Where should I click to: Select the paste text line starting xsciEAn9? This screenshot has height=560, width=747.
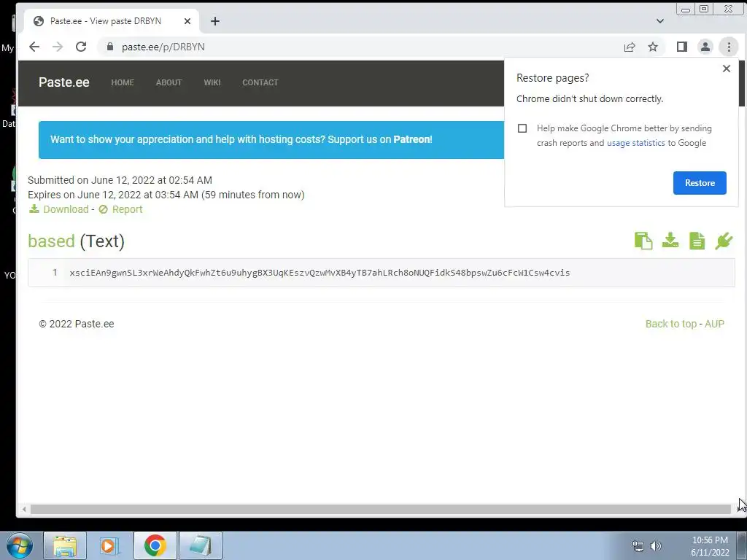tap(320, 273)
